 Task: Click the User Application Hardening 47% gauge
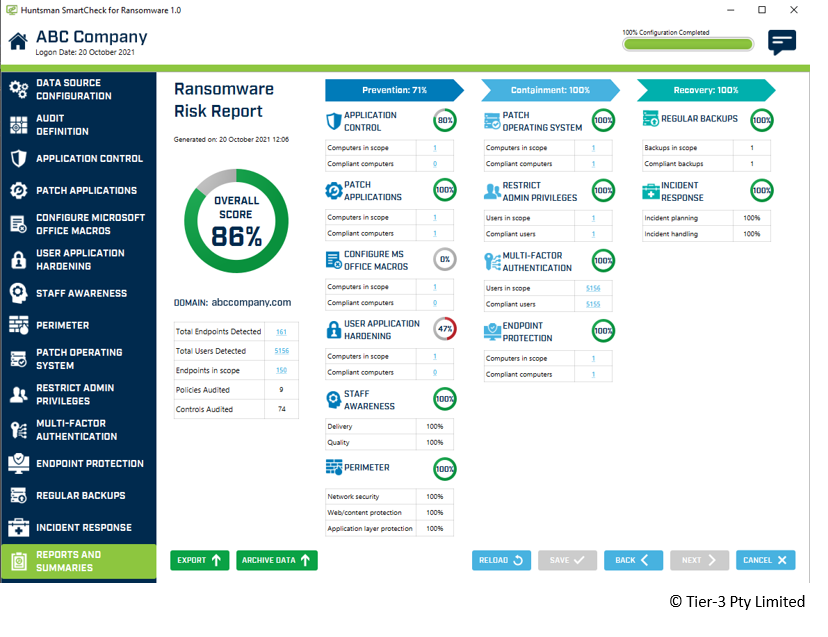pos(445,329)
